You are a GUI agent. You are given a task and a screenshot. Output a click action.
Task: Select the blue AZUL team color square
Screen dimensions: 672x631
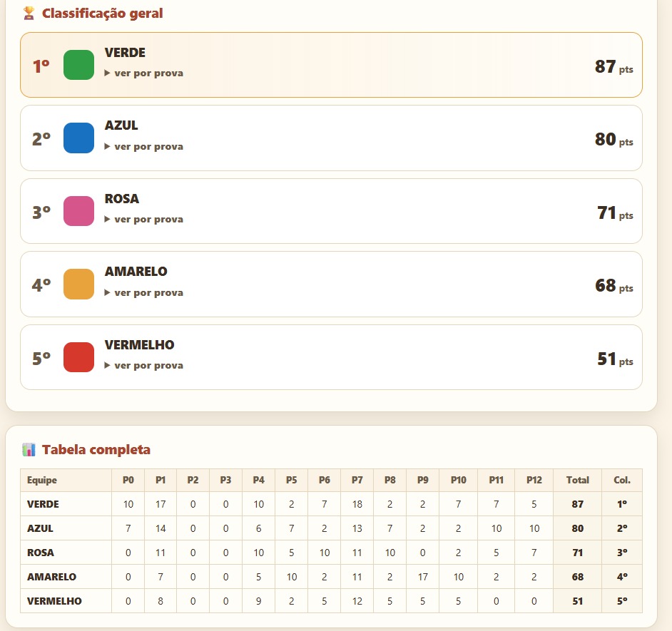click(79, 138)
